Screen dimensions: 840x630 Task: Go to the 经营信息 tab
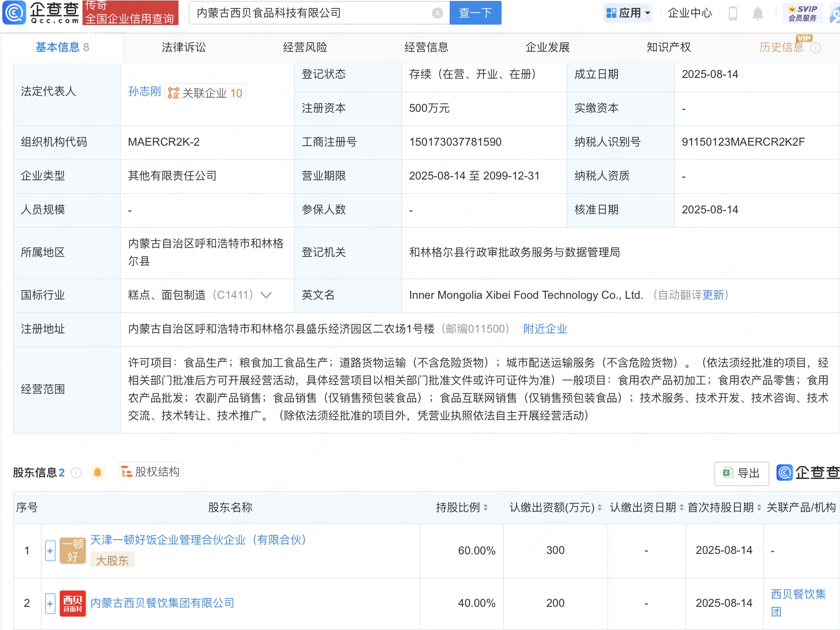(426, 47)
